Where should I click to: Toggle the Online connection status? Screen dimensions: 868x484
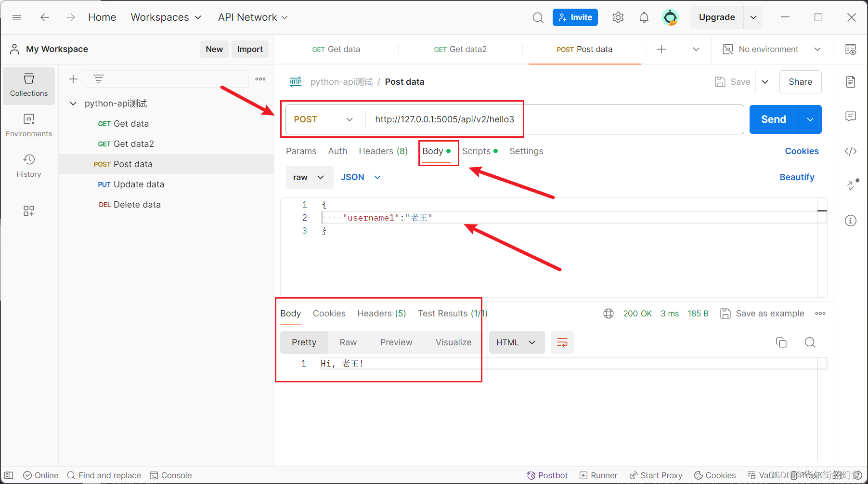tap(41, 475)
